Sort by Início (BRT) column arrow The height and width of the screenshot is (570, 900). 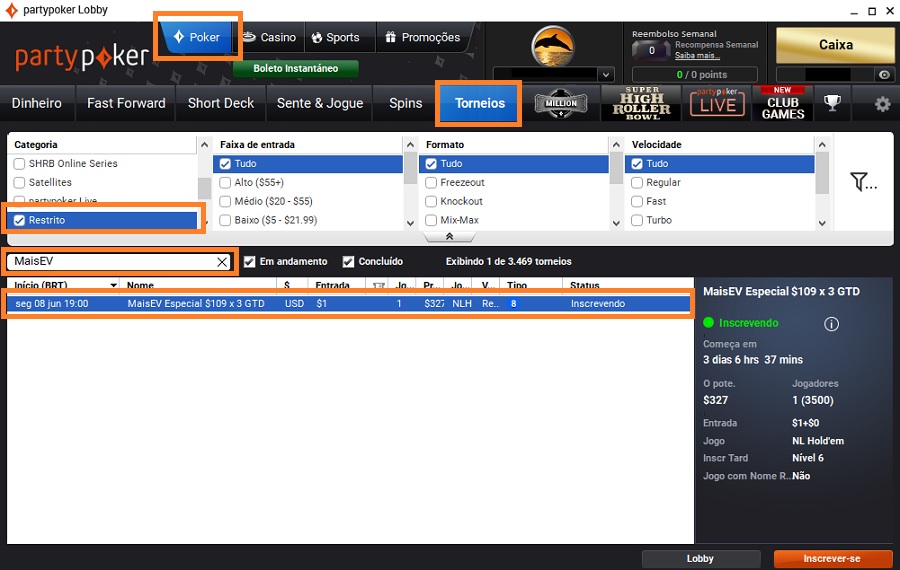point(114,285)
